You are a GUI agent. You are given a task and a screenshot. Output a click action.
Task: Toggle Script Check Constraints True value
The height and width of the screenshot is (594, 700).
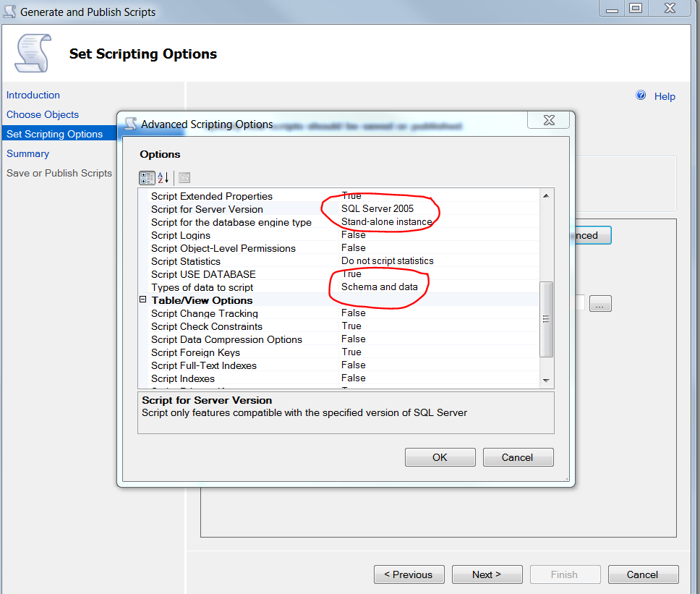tap(351, 326)
